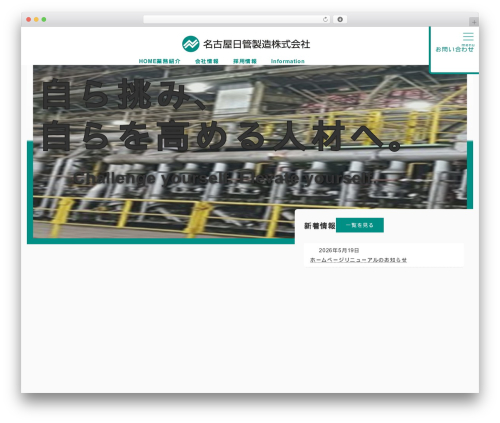Open the hamburger menu icon

point(468,37)
